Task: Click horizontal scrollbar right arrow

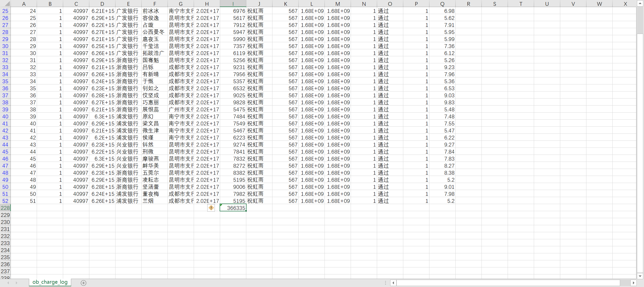Action: [633, 283]
